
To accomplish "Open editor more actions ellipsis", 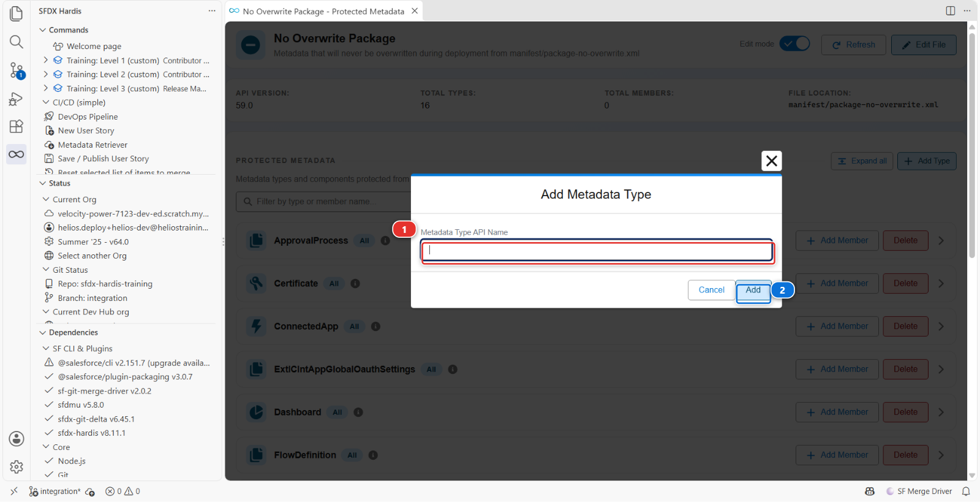I will (x=967, y=10).
